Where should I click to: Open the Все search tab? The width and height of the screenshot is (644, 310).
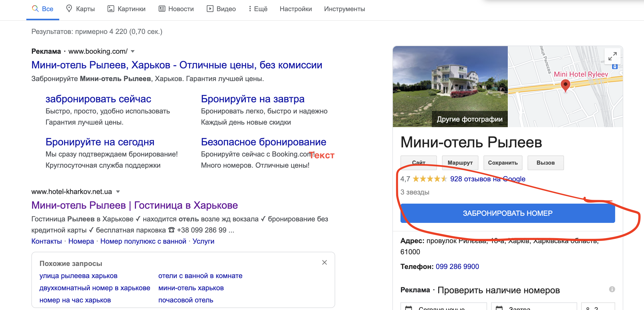[x=43, y=9]
